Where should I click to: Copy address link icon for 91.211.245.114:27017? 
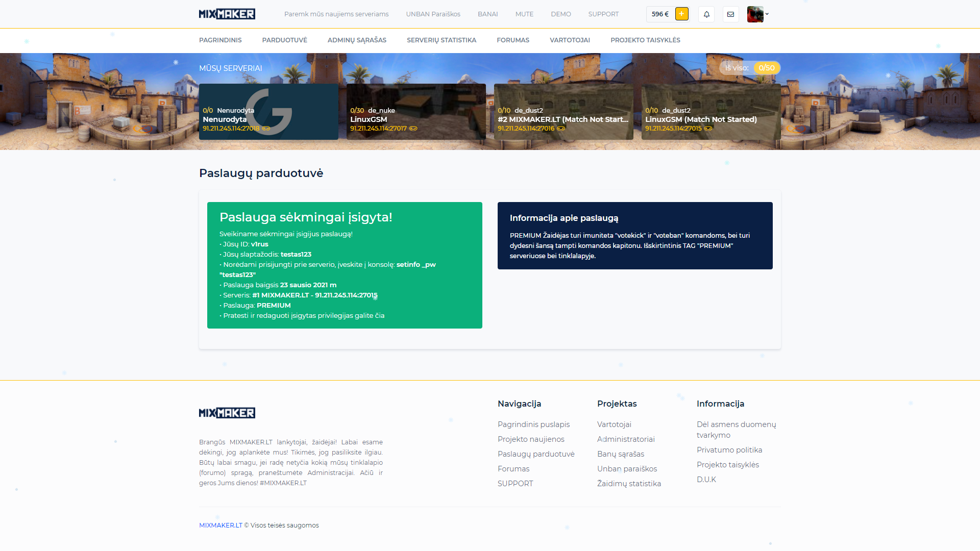(x=413, y=129)
